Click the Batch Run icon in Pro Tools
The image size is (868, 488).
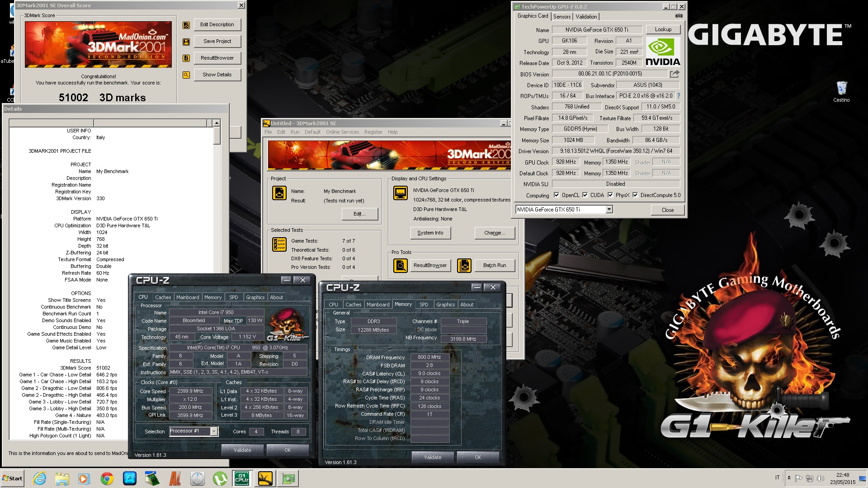click(464, 266)
